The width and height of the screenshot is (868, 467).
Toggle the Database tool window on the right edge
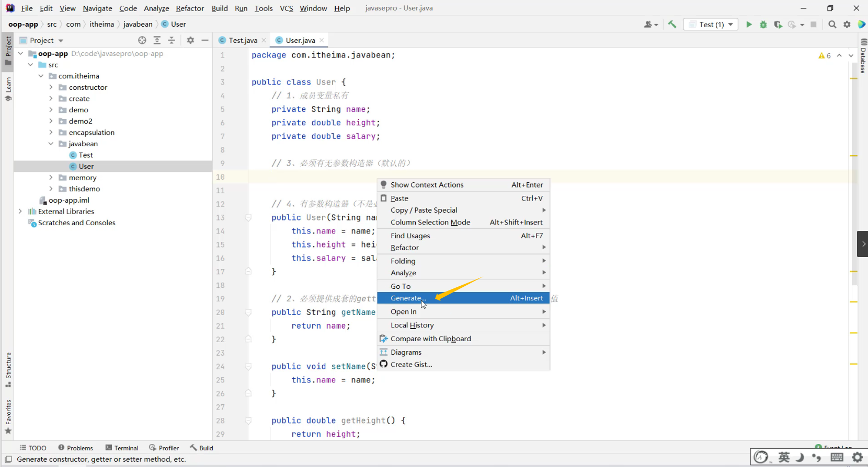[863, 56]
